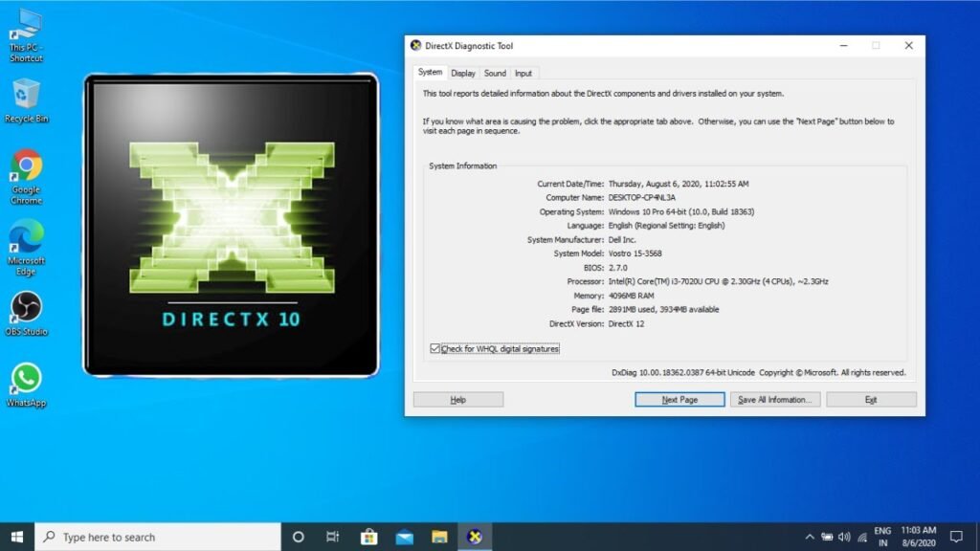The image size is (980, 551).
Task: Open OBS Studio desktop shortcut
Action: point(26,314)
